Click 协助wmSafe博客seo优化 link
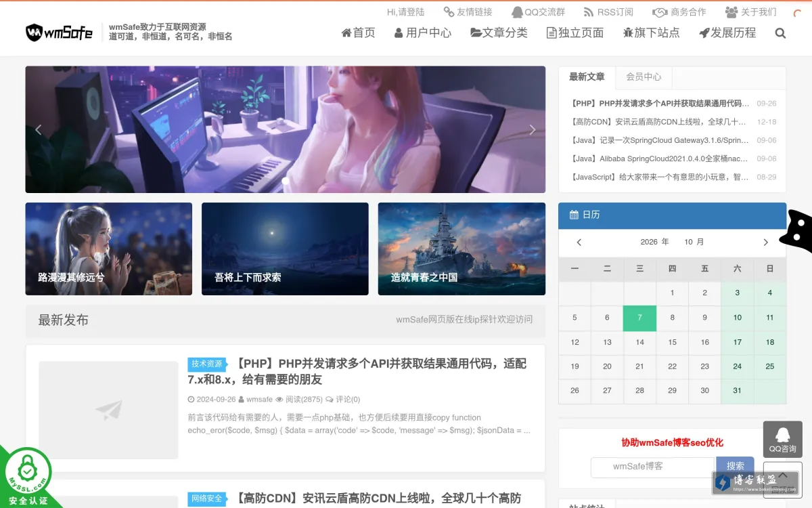812x508 pixels. click(673, 442)
